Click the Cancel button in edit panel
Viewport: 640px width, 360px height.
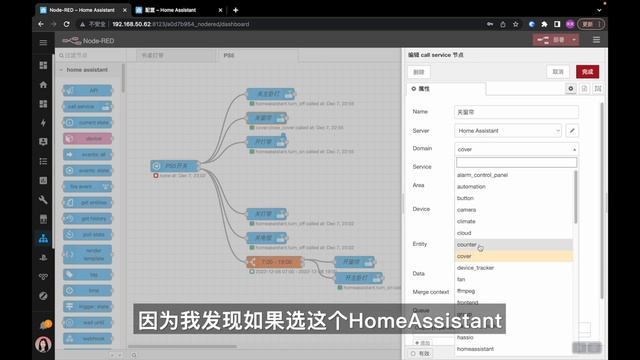(x=558, y=72)
